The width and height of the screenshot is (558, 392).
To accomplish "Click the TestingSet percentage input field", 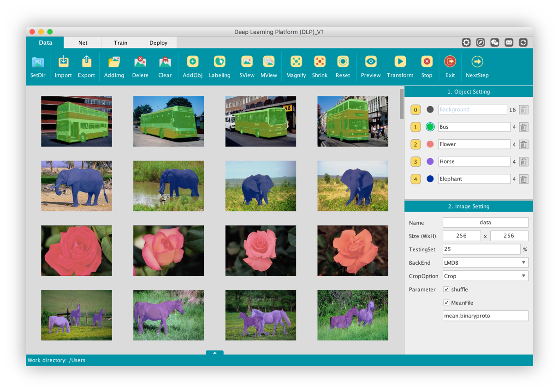I will point(481,249).
